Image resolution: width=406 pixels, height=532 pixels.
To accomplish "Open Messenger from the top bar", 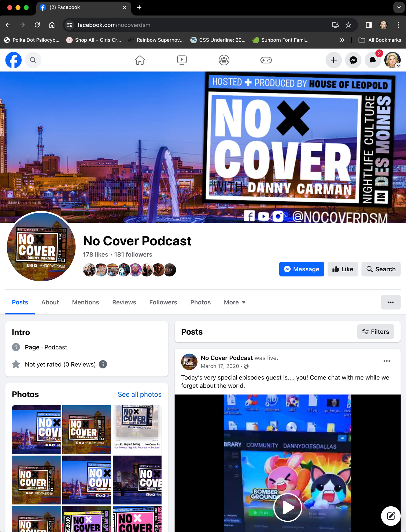I will click(353, 60).
